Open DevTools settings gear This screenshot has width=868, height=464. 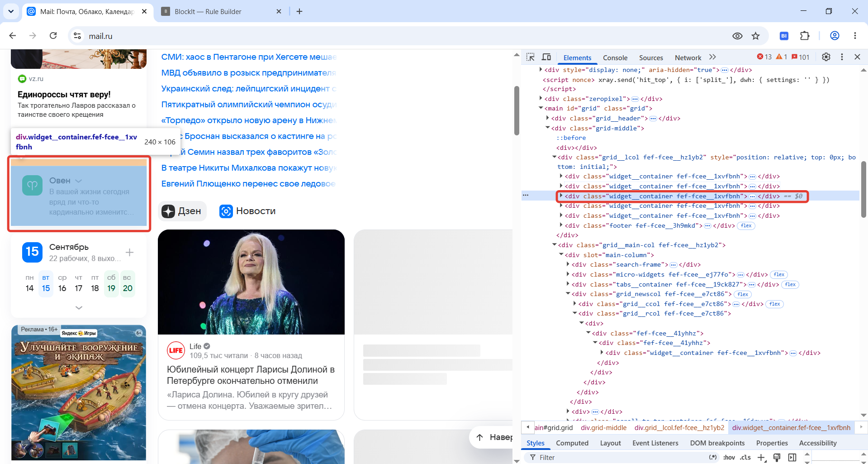pos(826,57)
